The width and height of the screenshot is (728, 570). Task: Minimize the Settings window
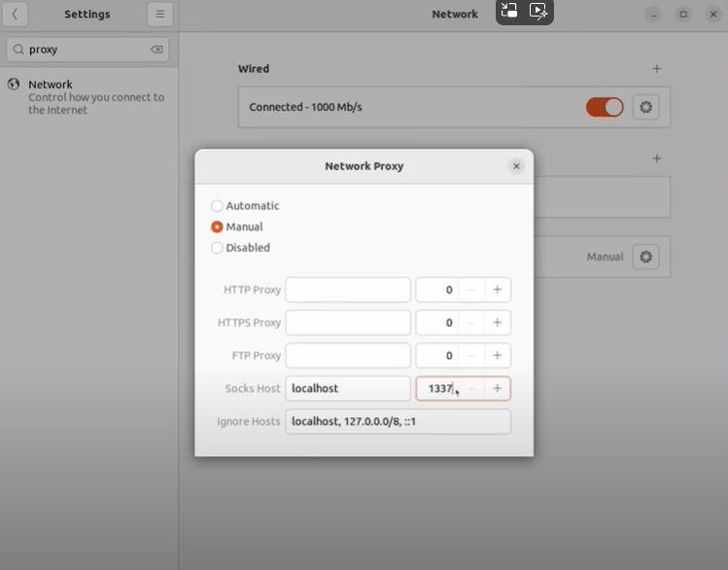click(x=653, y=15)
